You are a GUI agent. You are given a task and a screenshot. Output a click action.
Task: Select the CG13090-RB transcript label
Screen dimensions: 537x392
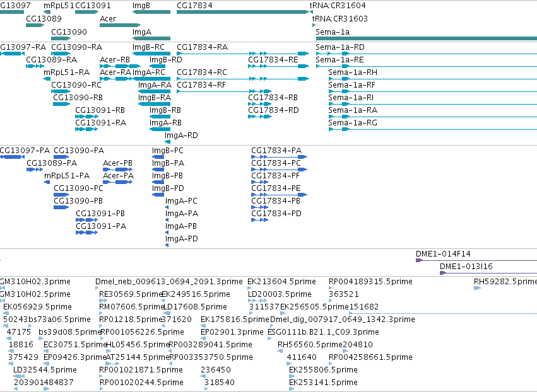(78, 98)
